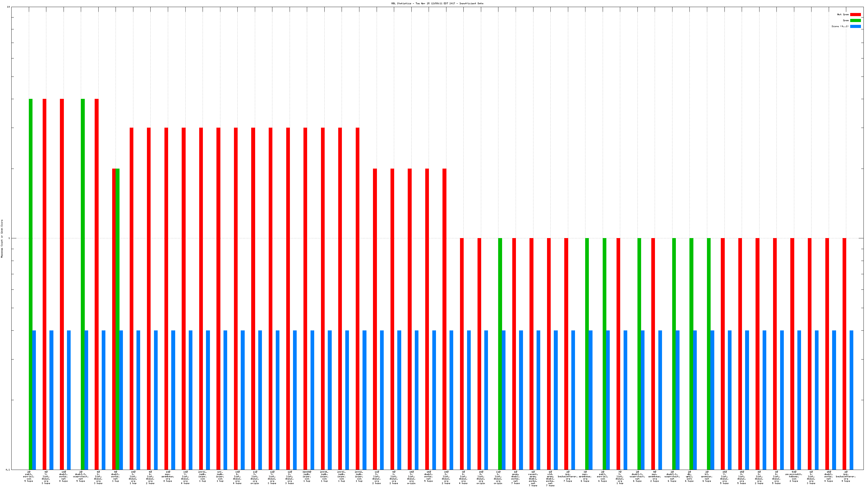Click the blue Score (0..1) legend swatch
The width and height of the screenshot is (868, 488).
click(855, 26)
